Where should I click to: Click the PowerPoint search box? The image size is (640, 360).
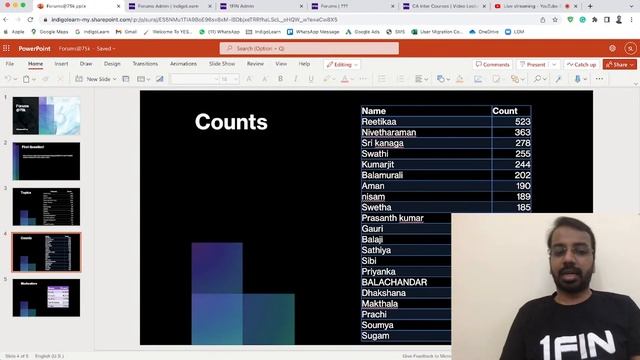(x=309, y=48)
